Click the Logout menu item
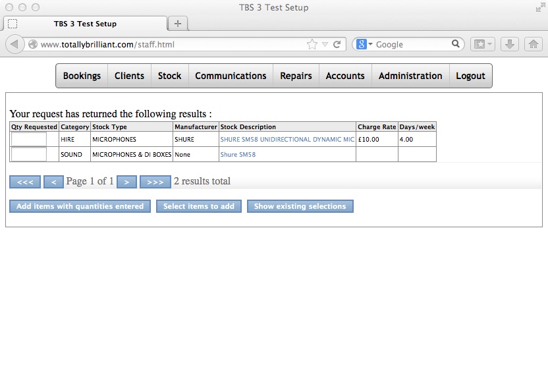 pyautogui.click(x=470, y=76)
